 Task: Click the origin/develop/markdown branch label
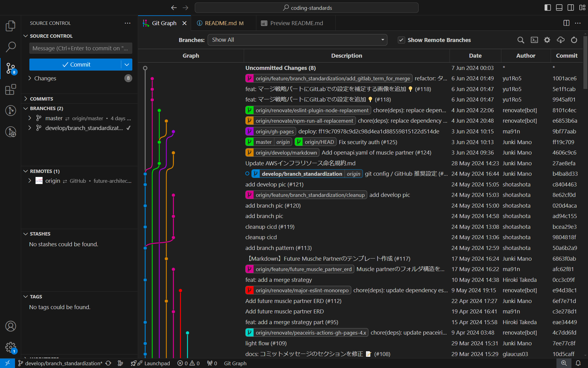tap(282, 152)
